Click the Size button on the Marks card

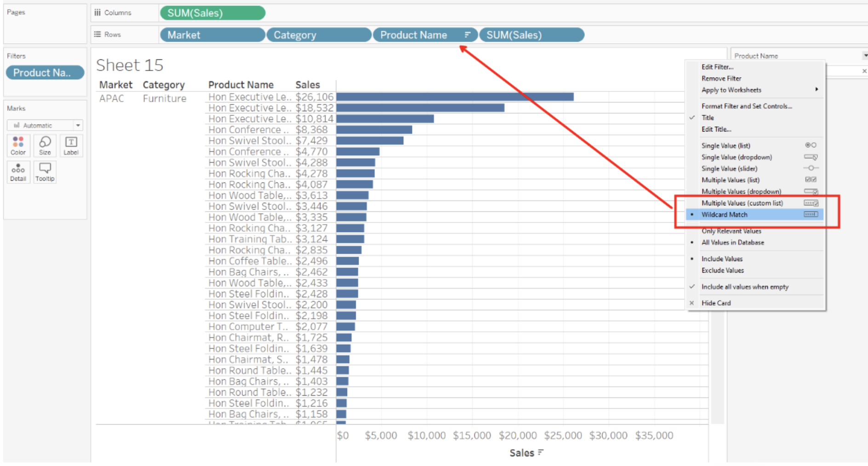tap(45, 145)
